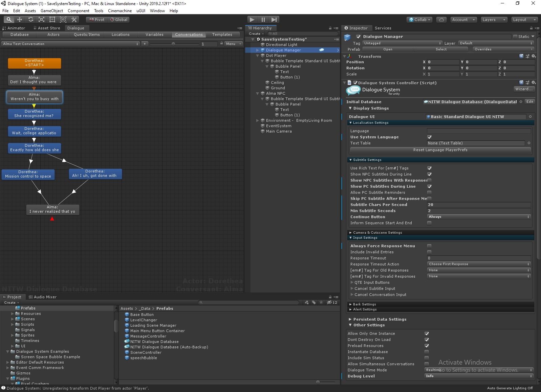Enable Always Force Response Menu
This screenshot has height=392, width=541.
pos(429,246)
